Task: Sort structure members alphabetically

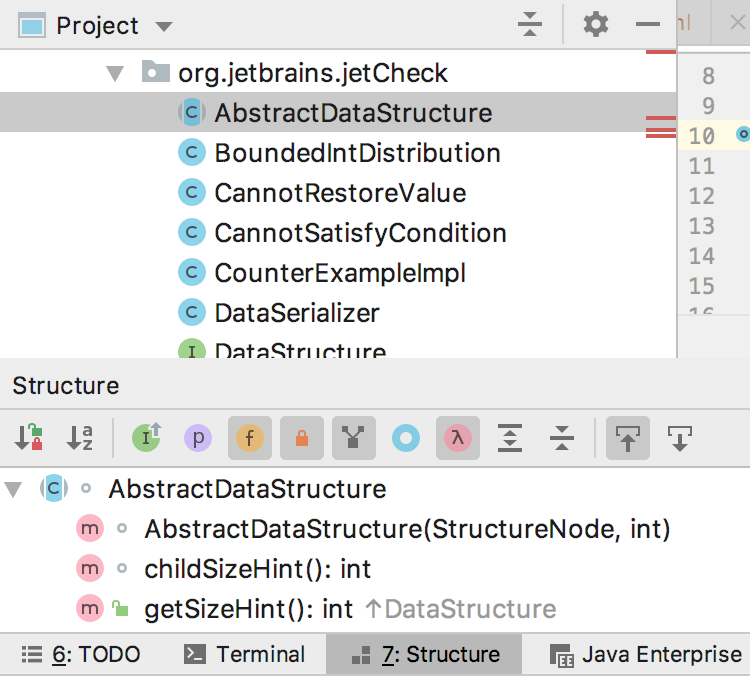Action: [x=80, y=438]
